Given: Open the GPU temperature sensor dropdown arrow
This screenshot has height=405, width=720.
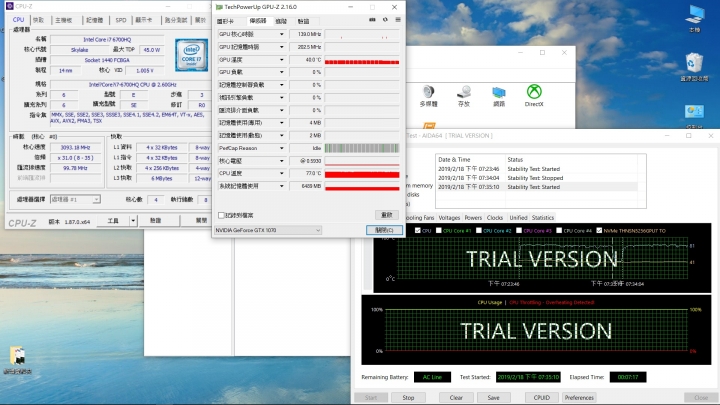Looking at the screenshot, I should tap(281, 60).
